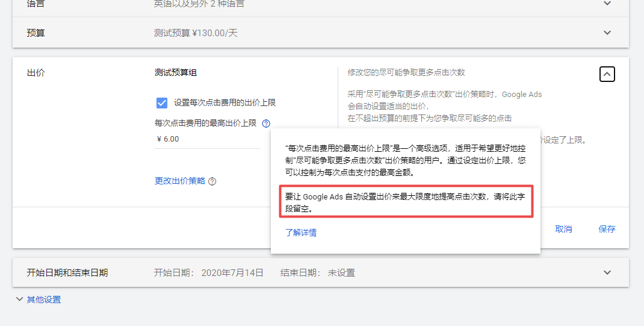The image size is (644, 326).
Task: Click the 出价 section heading
Action: (36, 73)
